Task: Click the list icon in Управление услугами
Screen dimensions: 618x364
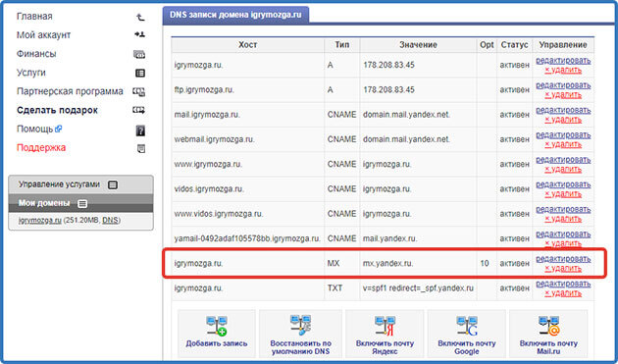Action: [x=113, y=184]
